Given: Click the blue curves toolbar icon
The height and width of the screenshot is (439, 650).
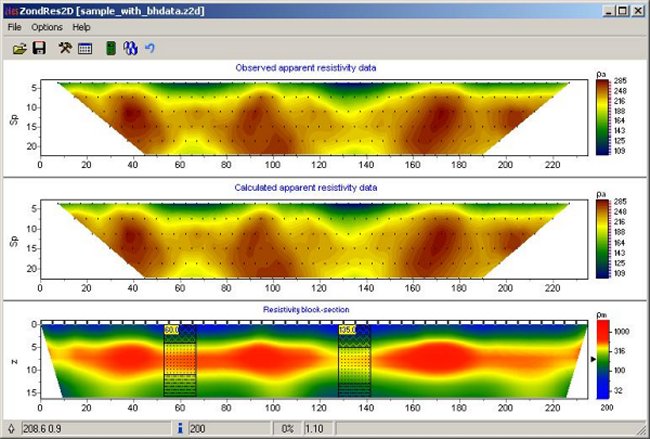Looking at the screenshot, I should [130, 48].
